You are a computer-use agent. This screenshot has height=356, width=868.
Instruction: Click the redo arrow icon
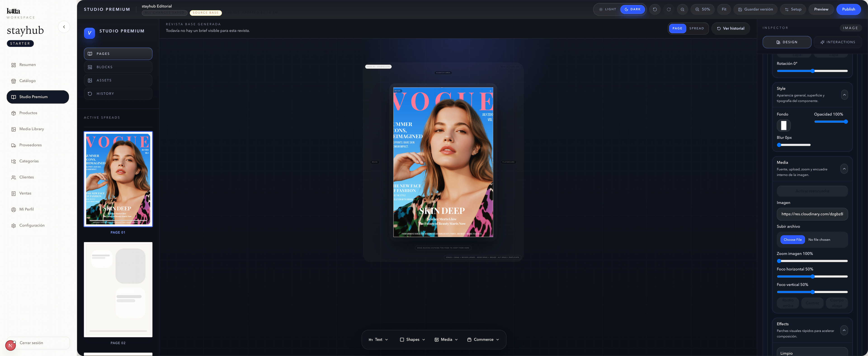(669, 9)
